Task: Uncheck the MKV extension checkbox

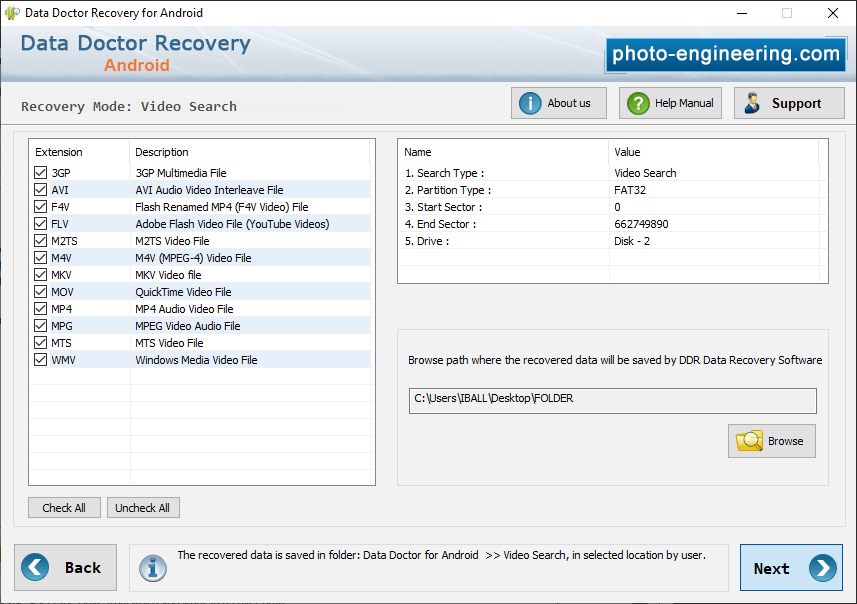Action: [x=40, y=274]
